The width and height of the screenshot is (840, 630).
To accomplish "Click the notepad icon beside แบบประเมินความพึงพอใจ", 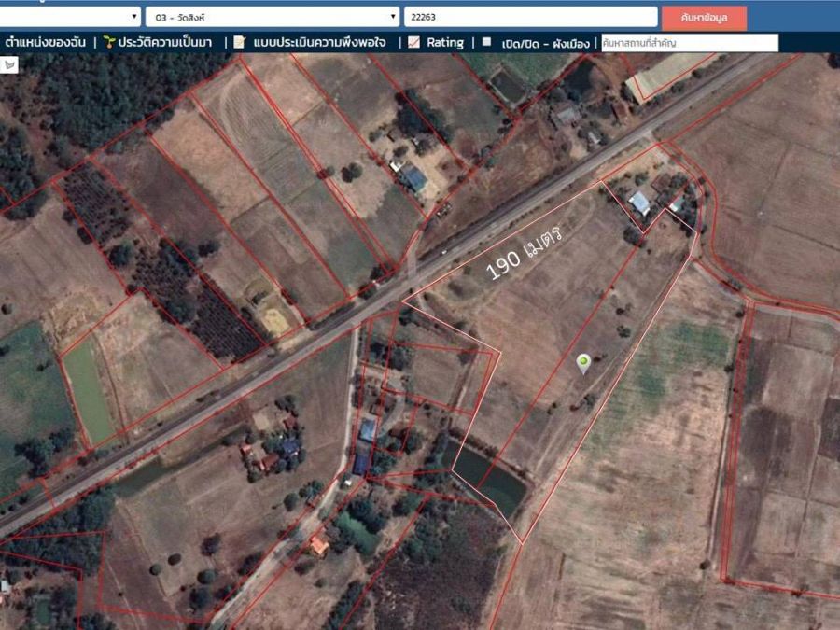I will click(239, 42).
